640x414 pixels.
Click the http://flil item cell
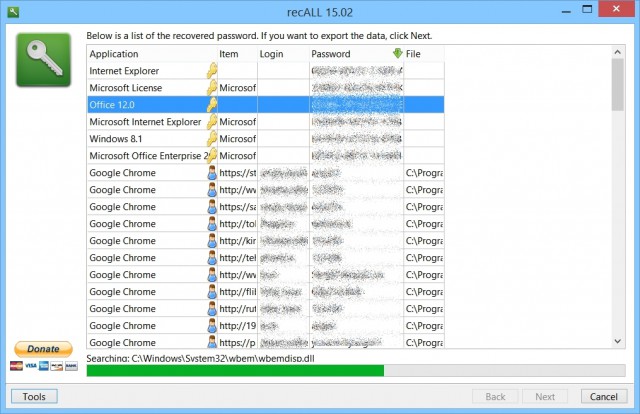pyautogui.click(x=238, y=292)
